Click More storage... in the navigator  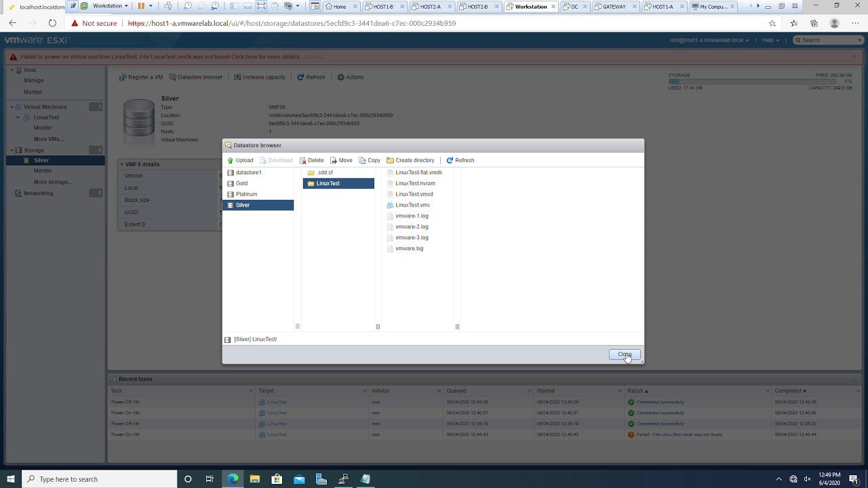click(x=53, y=182)
